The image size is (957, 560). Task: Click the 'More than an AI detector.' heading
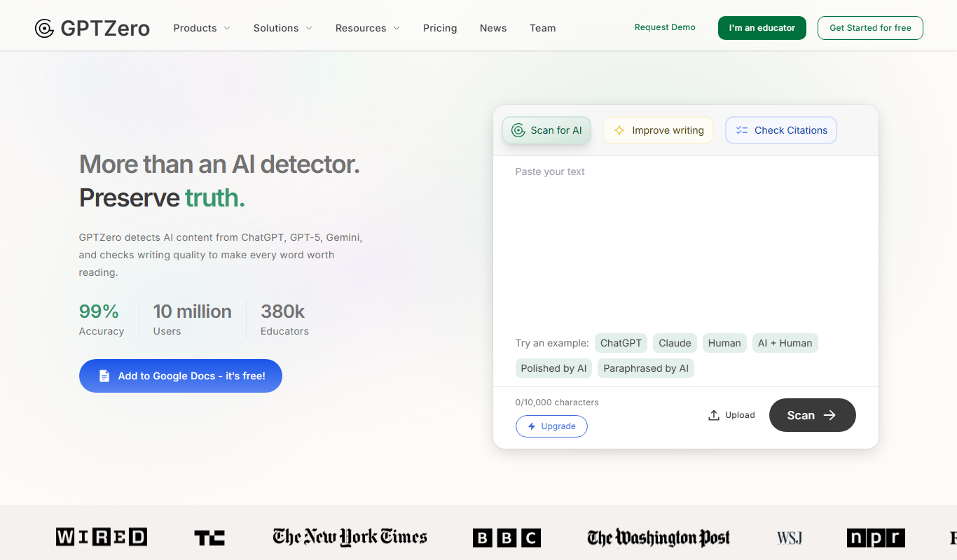(219, 164)
